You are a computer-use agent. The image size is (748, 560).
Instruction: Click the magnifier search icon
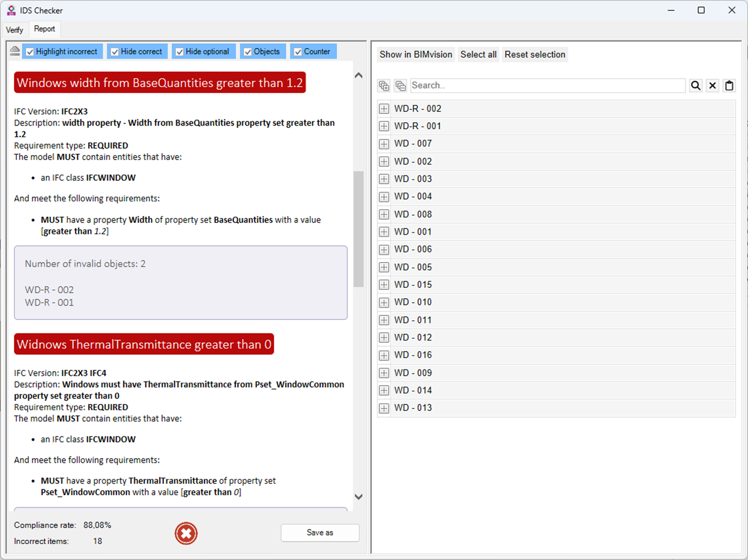696,86
